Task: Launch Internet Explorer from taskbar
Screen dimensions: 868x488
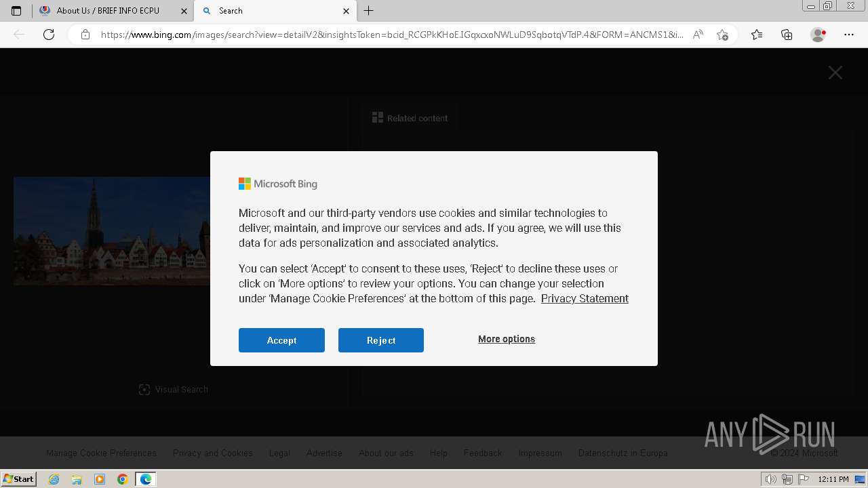Action: coord(54,479)
